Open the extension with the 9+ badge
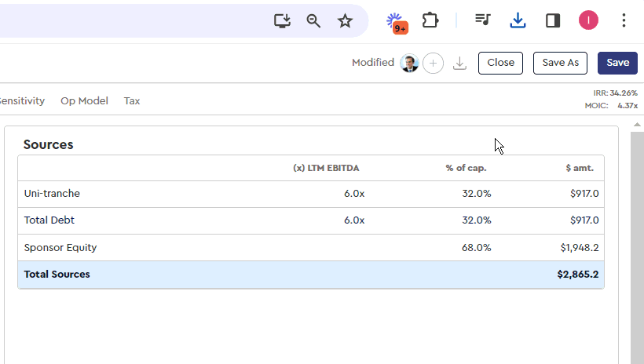Viewport: 644px width, 364px height. coord(397,21)
